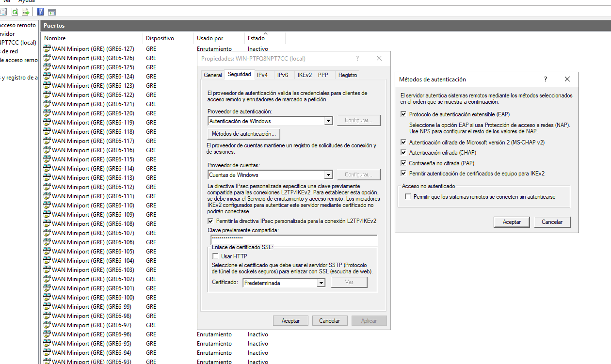Enable the Usar HTTP checkbox
Image resolution: width=611 pixels, height=364 pixels.
coord(216,256)
